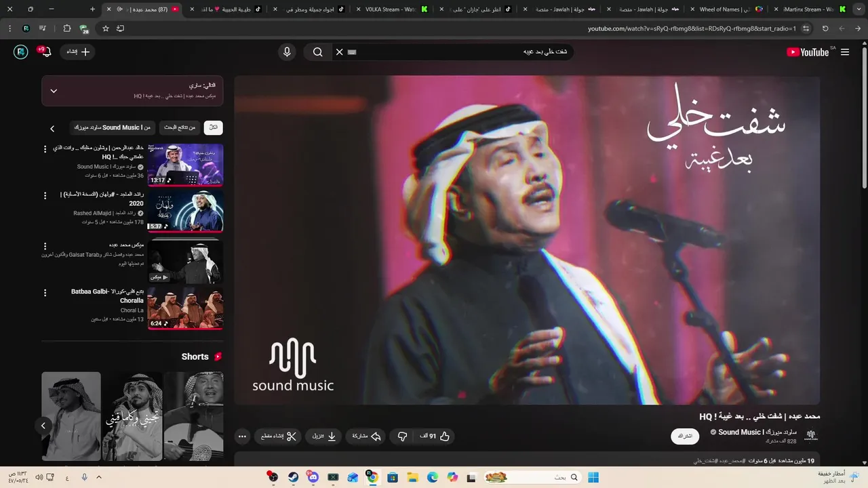Open options menu for ميكس محمد عبده
868x488 pixels.
click(45, 246)
